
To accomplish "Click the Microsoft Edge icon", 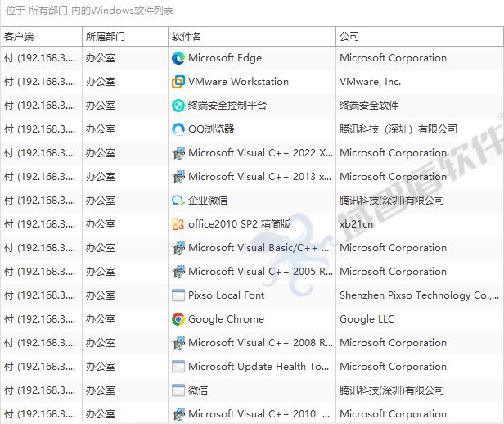I will coord(178,58).
